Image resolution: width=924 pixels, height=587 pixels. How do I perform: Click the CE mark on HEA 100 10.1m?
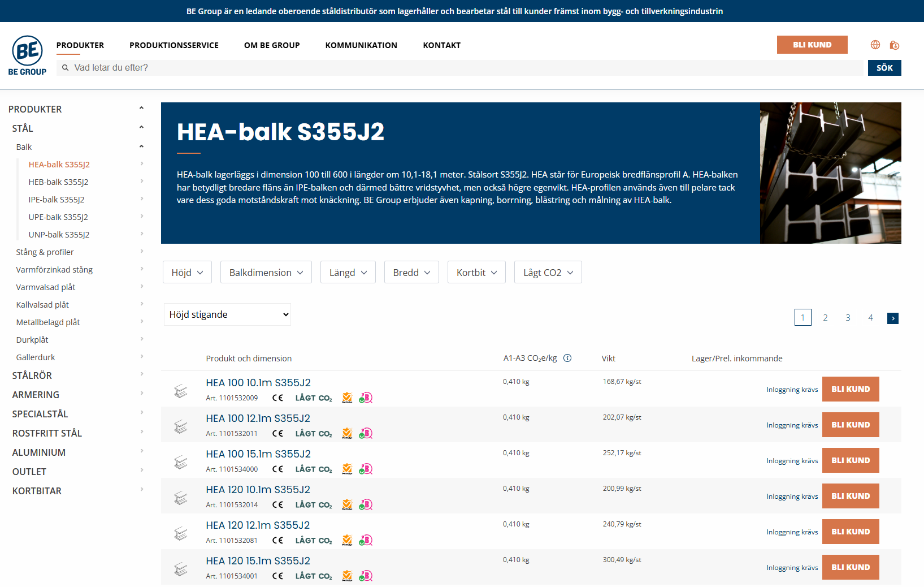tap(277, 398)
